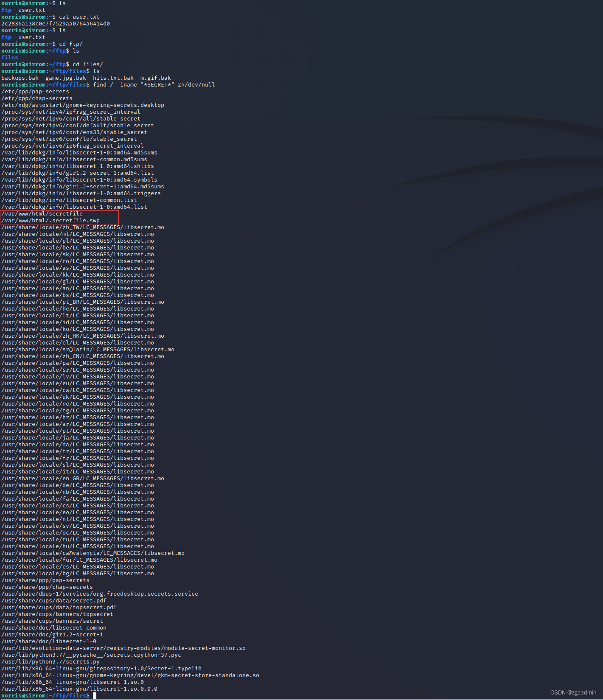Click the org.freedesktop.secrets.service path
The width and height of the screenshot is (603, 700).
coord(100,594)
